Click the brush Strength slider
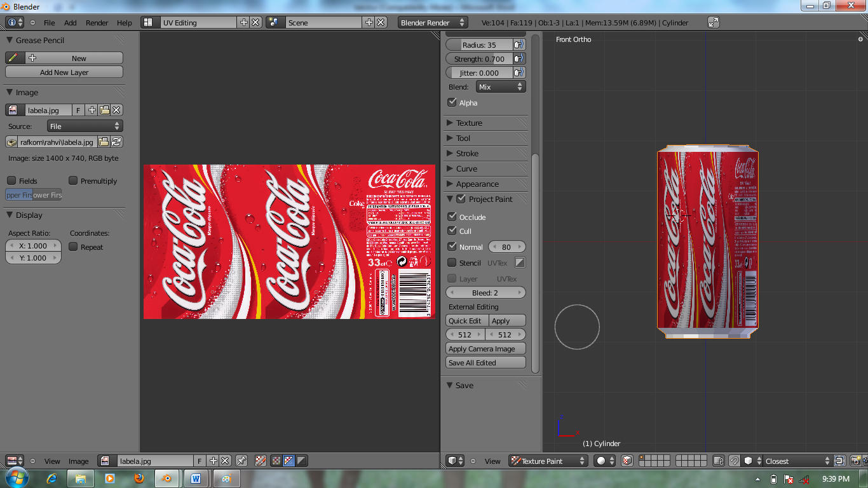This screenshot has width=868, height=488. (479, 58)
